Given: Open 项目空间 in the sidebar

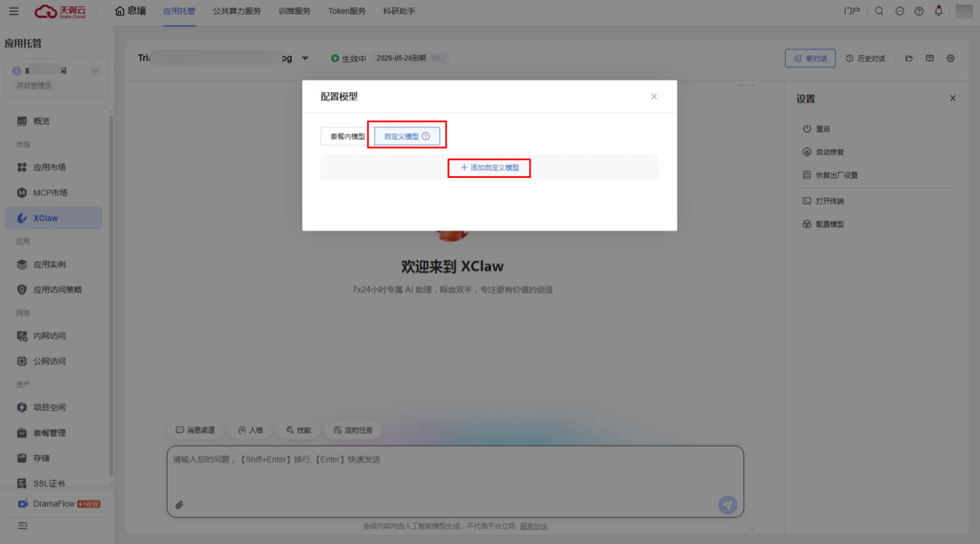Looking at the screenshot, I should point(54,408).
